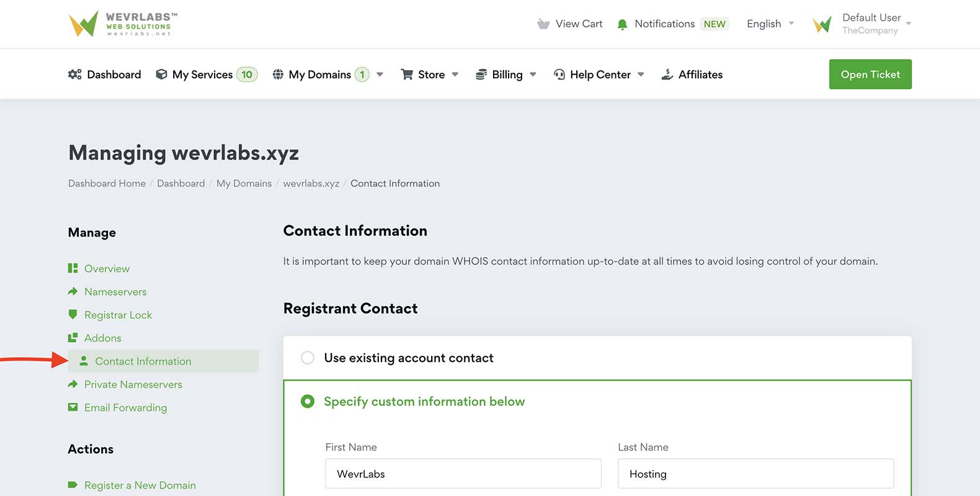Open Addons in Manage sidebar

click(x=102, y=338)
